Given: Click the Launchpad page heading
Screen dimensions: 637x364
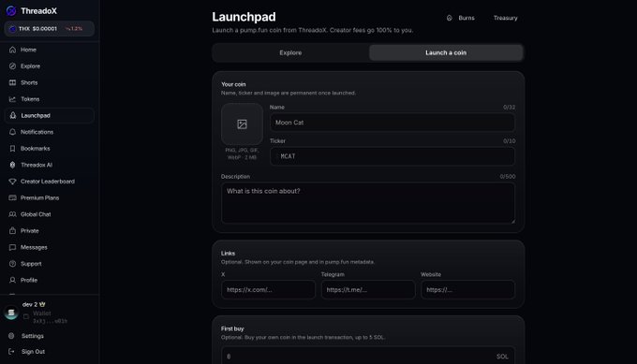Looking at the screenshot, I should point(244,17).
